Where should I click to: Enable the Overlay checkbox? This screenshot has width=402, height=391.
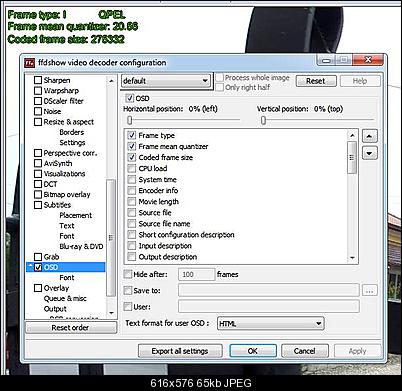pyautogui.click(x=38, y=288)
